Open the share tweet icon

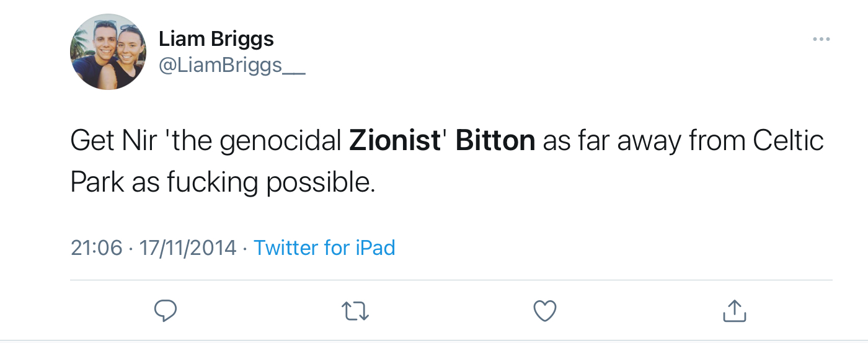coord(735,311)
